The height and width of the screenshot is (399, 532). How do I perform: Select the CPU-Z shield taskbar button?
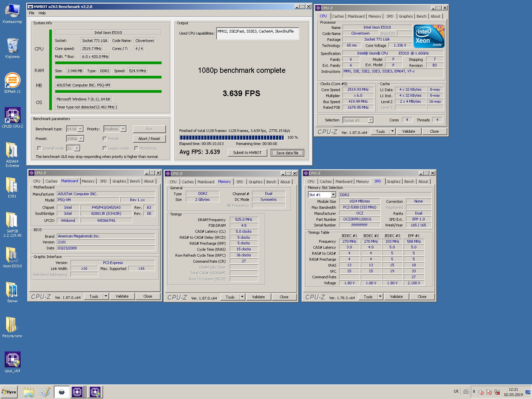95,392
